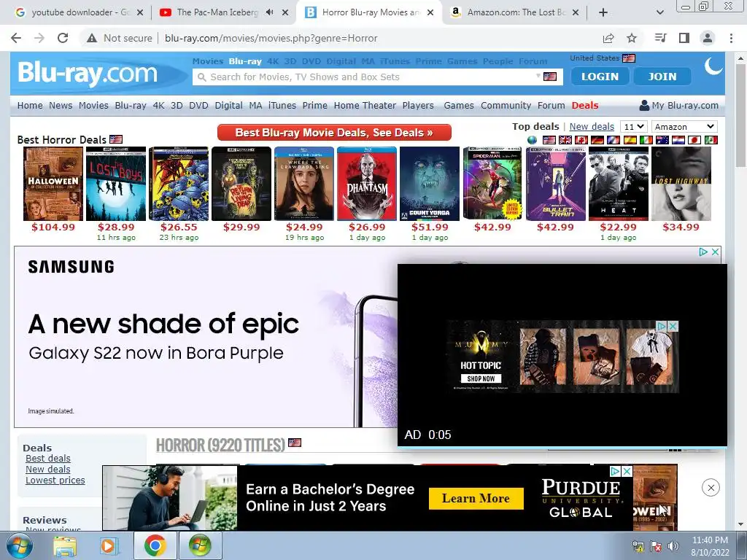The width and height of the screenshot is (747, 560).
Task: Open new browser tab
Action: pyautogui.click(x=603, y=12)
